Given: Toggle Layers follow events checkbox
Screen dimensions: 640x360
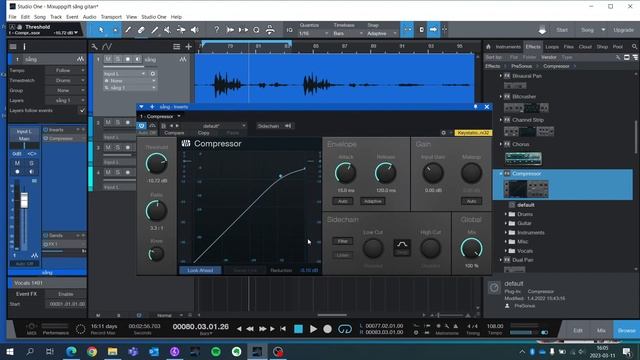Looking at the screenshot, I should (x=82, y=111).
